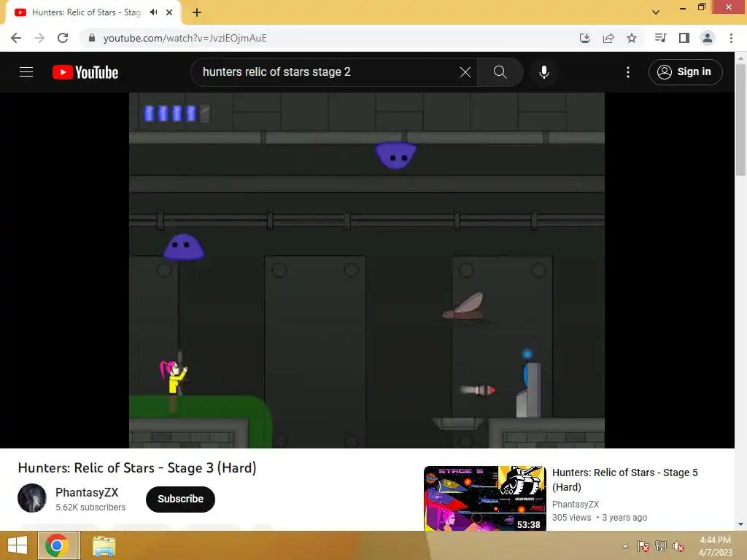The height and width of the screenshot is (560, 747).
Task: Clear the search query with X
Action: (x=465, y=72)
